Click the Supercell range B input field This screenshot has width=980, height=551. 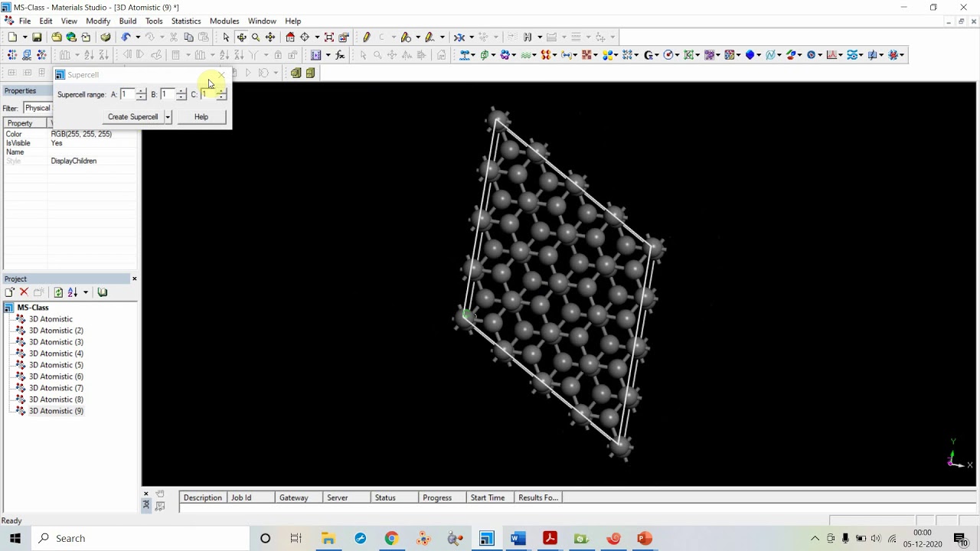pos(167,94)
